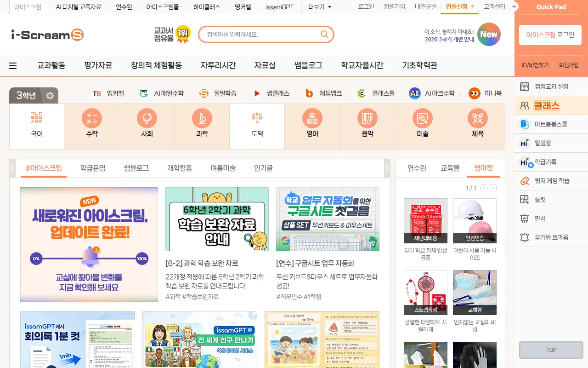Go to previous 쌤마켓 page
Viewport: 588px width, 368px height.
click(x=484, y=188)
